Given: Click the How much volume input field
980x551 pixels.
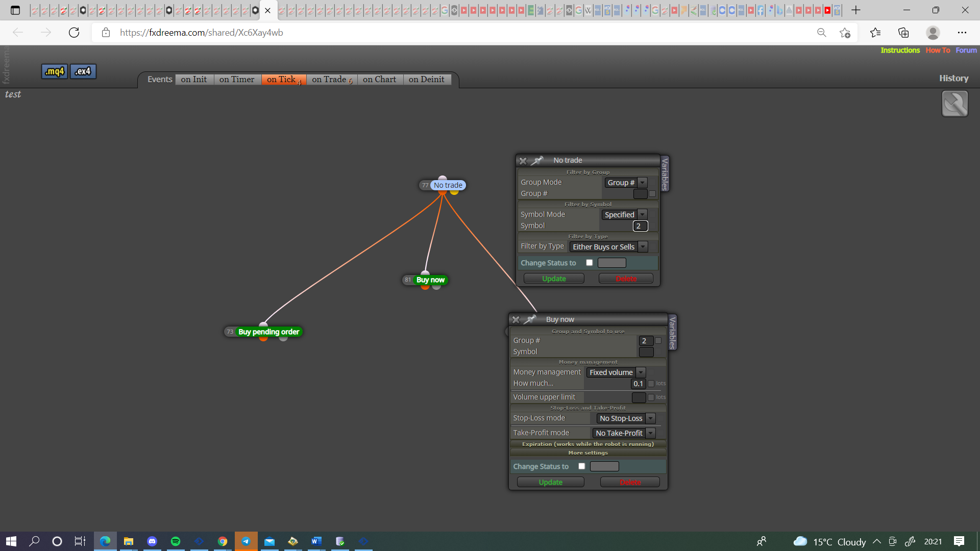Looking at the screenshot, I should [x=638, y=384].
